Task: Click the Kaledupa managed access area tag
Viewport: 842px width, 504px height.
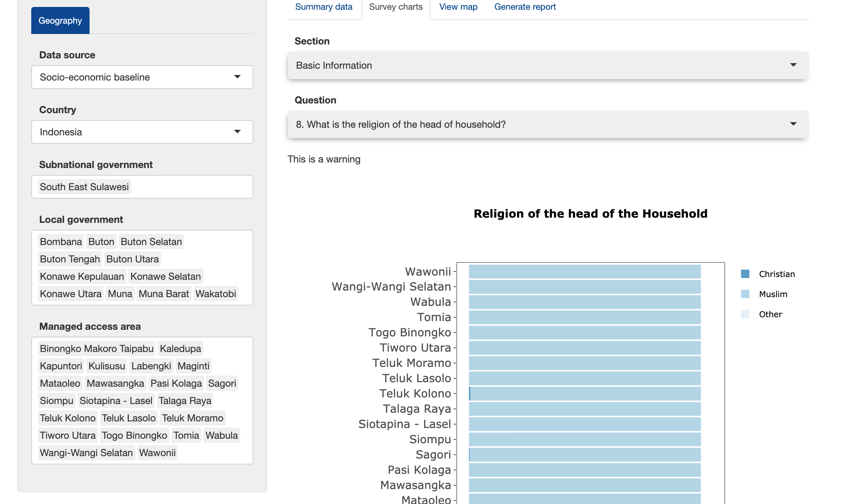Action: [x=180, y=348]
